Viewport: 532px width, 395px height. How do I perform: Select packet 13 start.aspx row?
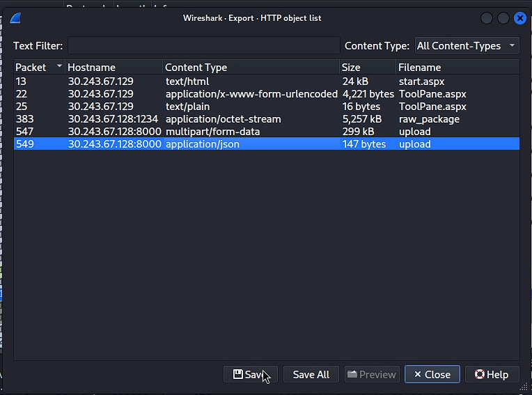coord(267,81)
